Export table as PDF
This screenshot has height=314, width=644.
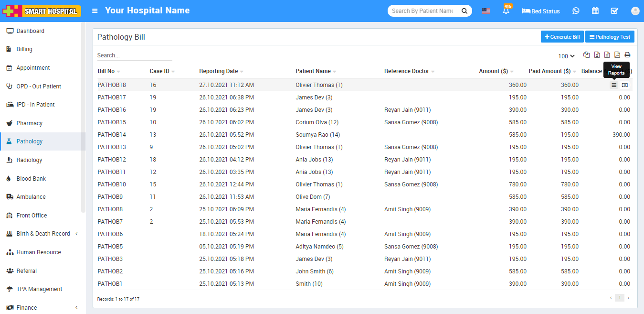[x=617, y=55]
